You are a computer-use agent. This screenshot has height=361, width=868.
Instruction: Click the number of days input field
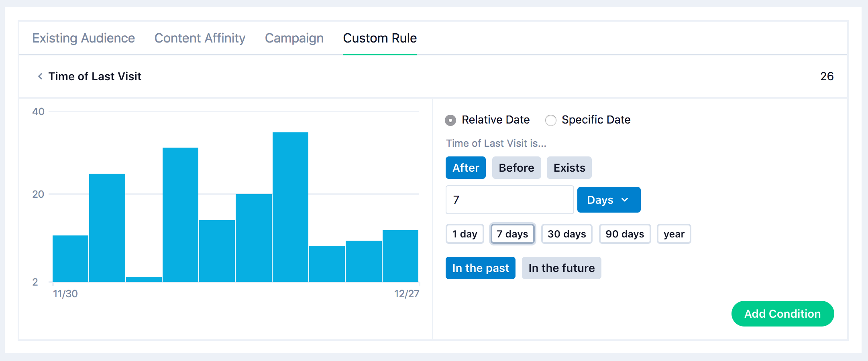pyautogui.click(x=509, y=200)
